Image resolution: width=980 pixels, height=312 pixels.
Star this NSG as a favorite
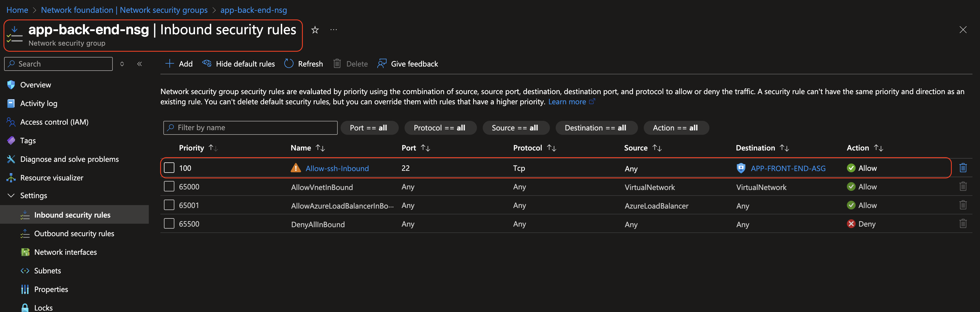[315, 30]
